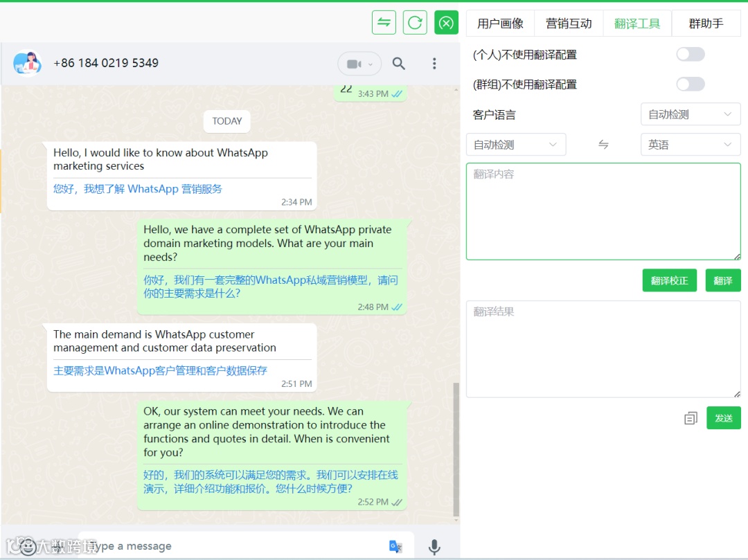Click the contact number +86 184 0219 5349

point(106,63)
